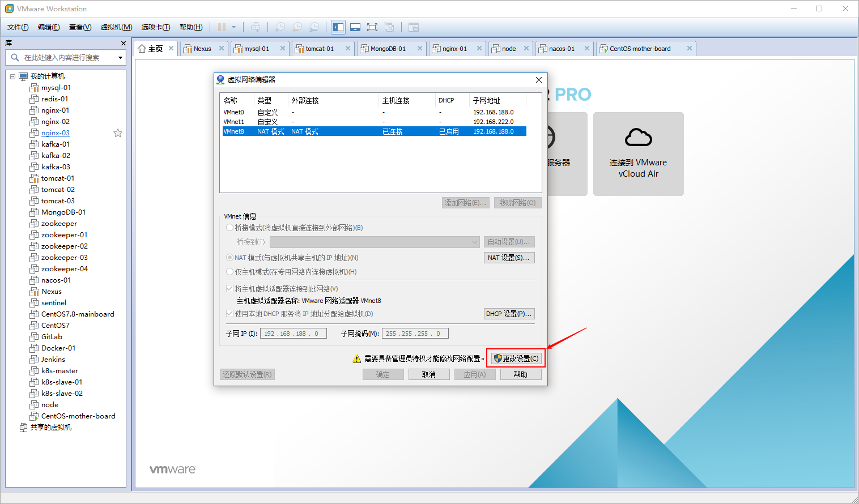Click the send Ctrl+Alt+Del toolbar icon
859x504 pixels.
pos(256,27)
